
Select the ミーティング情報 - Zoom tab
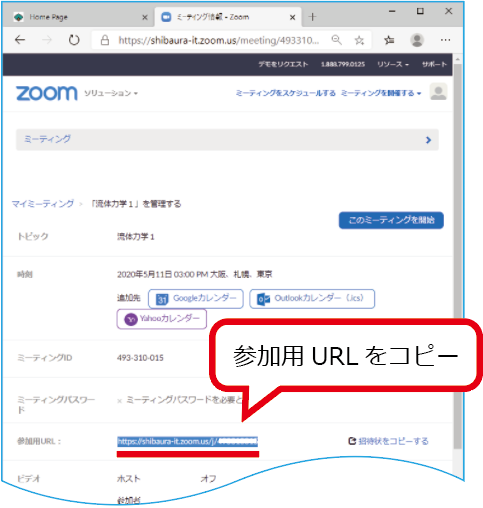click(x=228, y=17)
